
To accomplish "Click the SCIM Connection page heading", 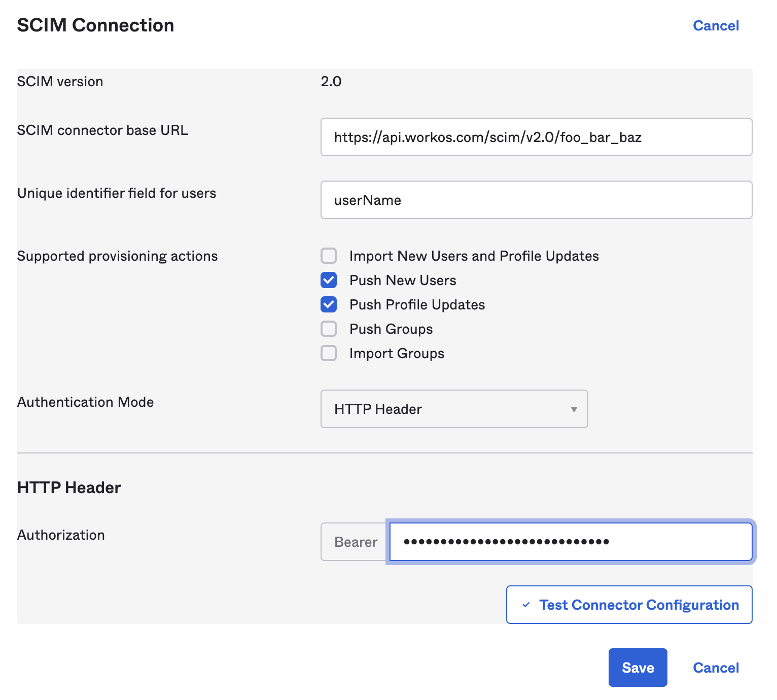I will (x=95, y=25).
